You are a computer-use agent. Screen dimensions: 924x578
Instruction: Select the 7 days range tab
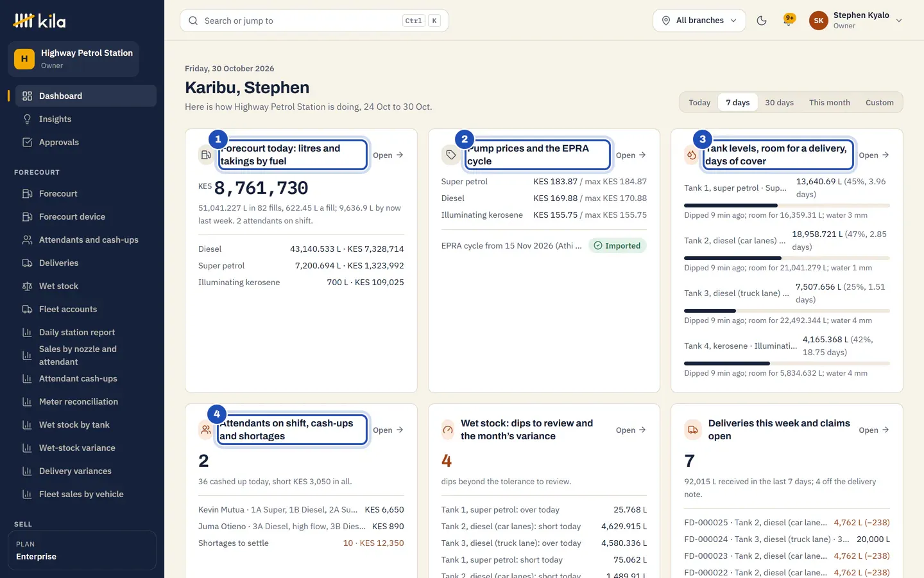coord(738,103)
